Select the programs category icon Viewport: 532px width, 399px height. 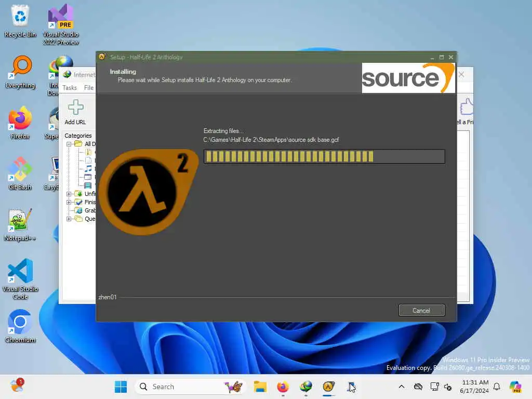click(x=88, y=177)
